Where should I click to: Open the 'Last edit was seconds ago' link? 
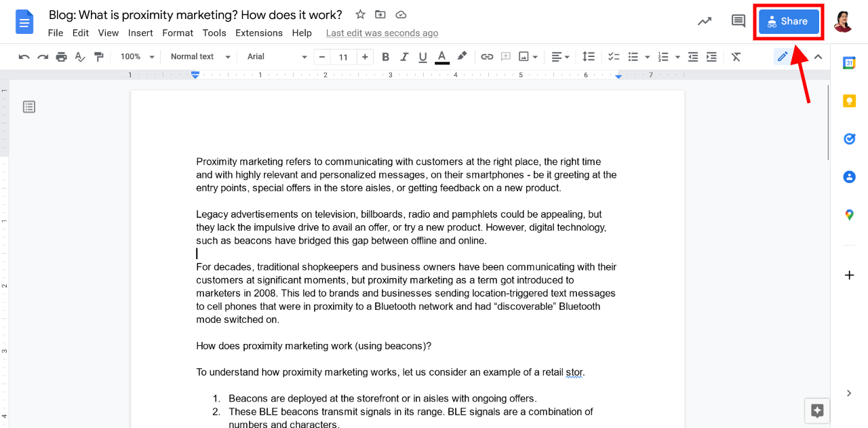tap(382, 33)
